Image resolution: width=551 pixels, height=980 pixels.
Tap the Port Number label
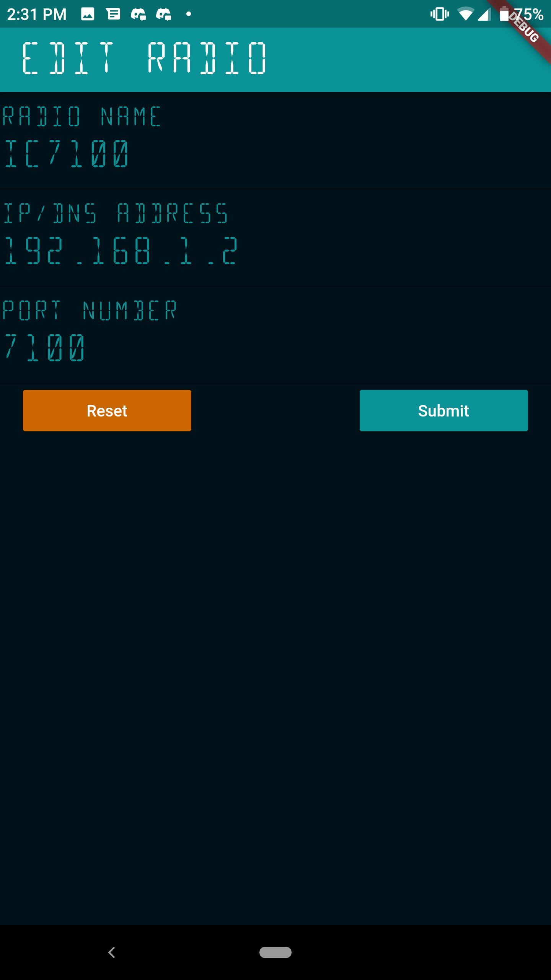click(x=90, y=310)
